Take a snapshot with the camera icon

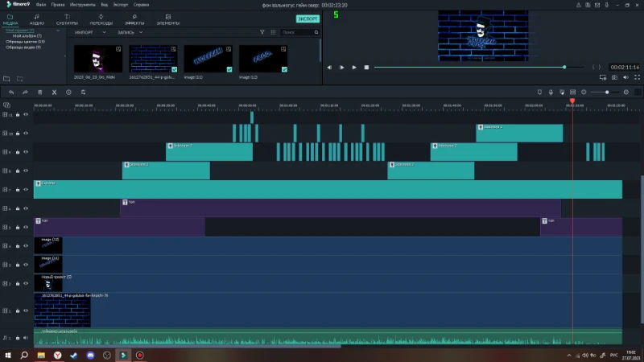614,77
